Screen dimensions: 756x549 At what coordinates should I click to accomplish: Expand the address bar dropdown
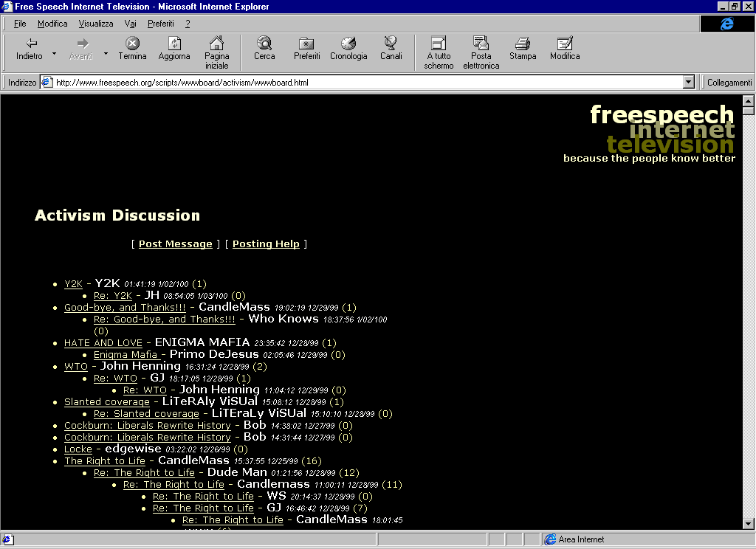pos(689,82)
